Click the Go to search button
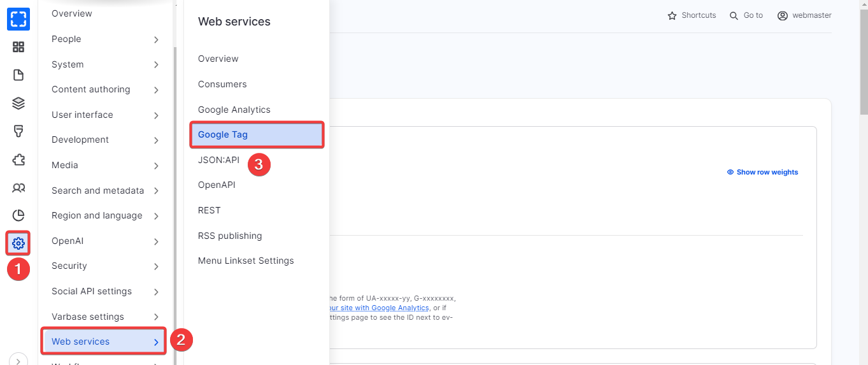Image resolution: width=868 pixels, height=365 pixels. coord(746,15)
